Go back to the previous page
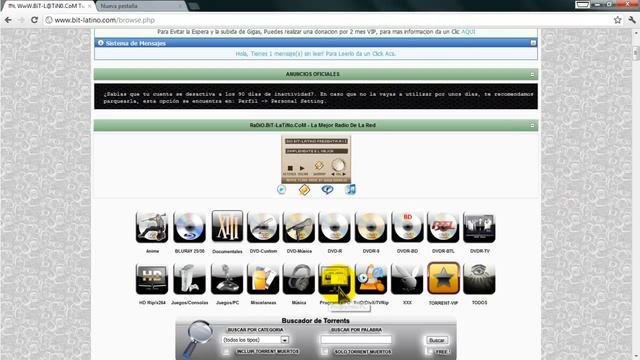This screenshot has width=640, height=360. coord(8,20)
